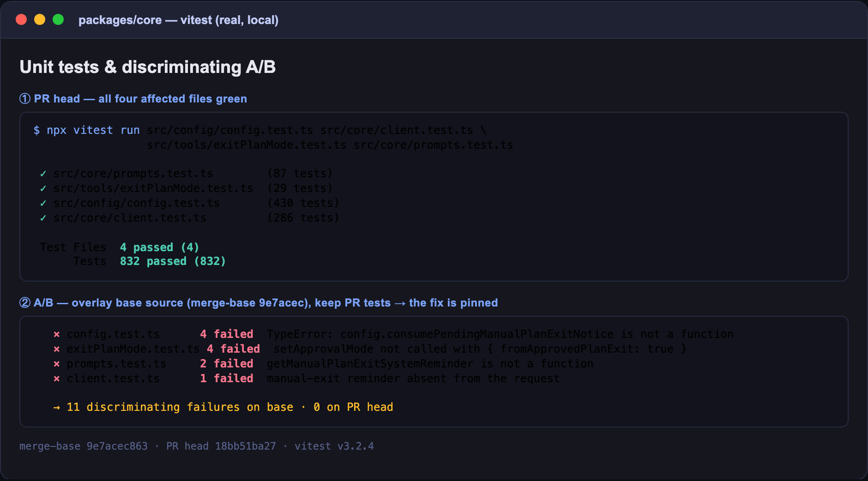Click the 'manual-exit reminder absent from the request' message

tap(413, 379)
